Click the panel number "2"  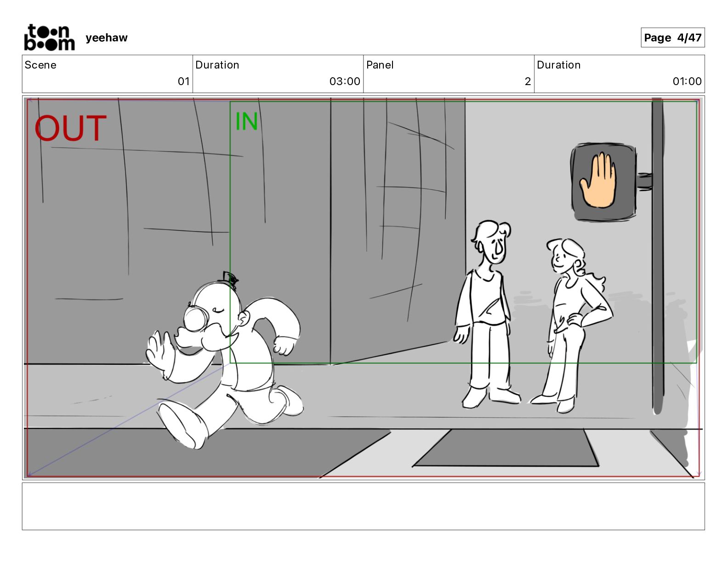(x=528, y=81)
